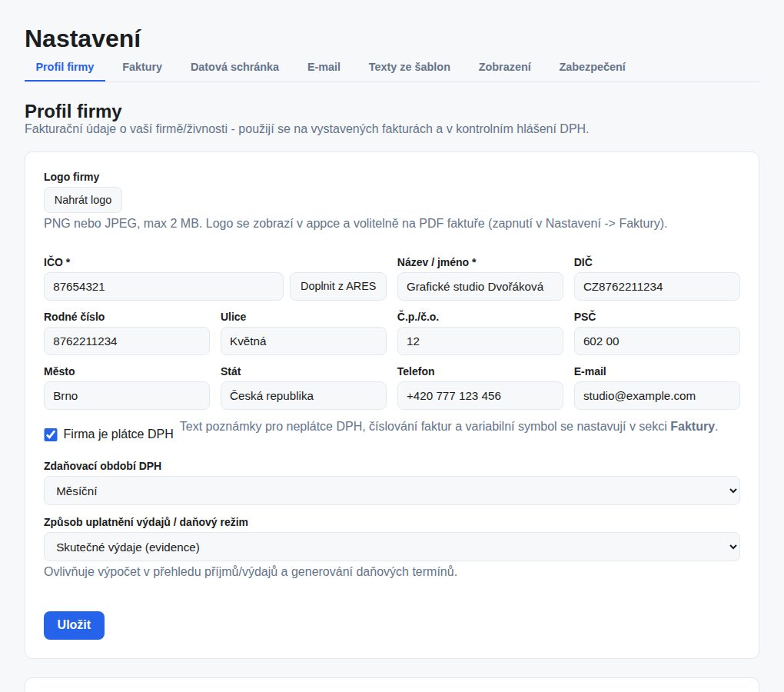The height and width of the screenshot is (692, 784).
Task: Select the Ulice input field
Action: pos(304,341)
